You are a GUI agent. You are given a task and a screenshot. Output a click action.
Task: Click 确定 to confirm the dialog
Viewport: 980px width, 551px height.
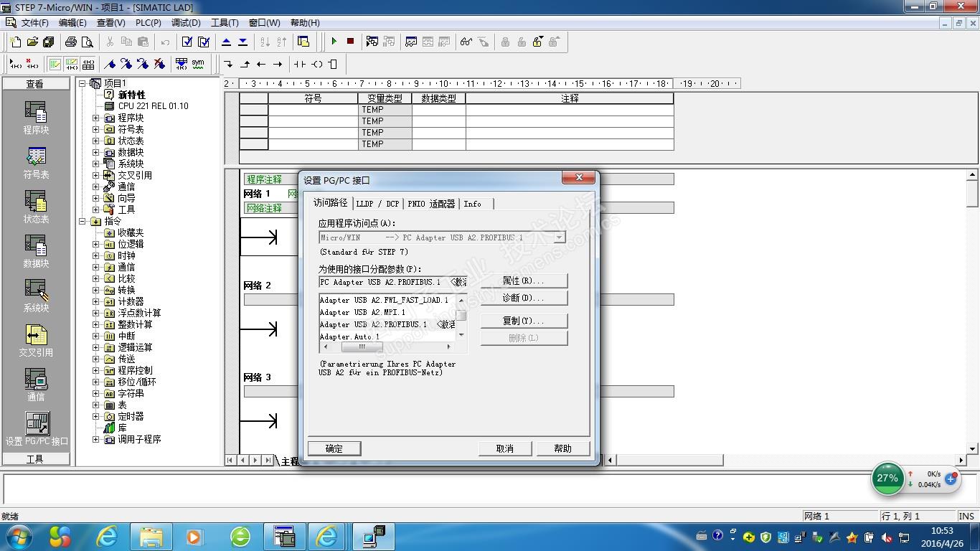tap(334, 448)
